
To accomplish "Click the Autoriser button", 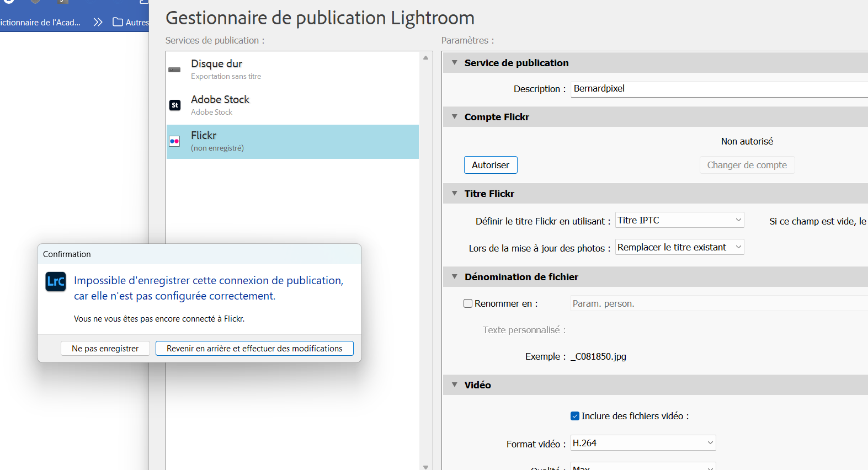I will click(491, 165).
